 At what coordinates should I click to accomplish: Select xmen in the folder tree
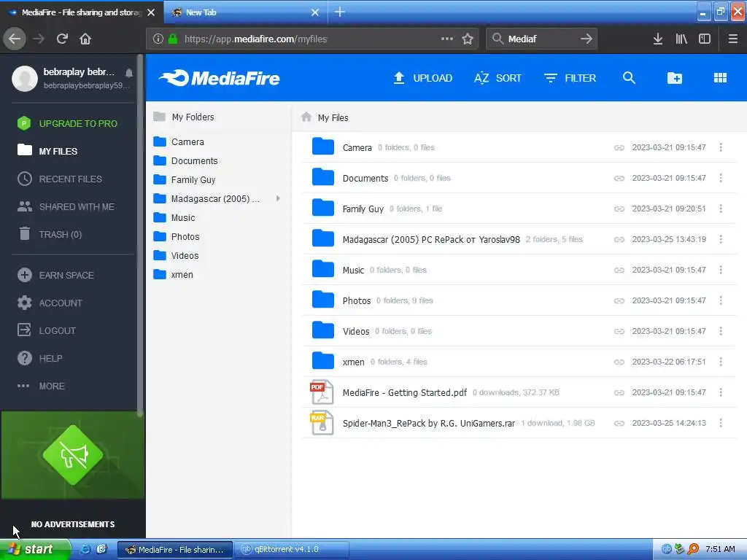click(x=173, y=275)
